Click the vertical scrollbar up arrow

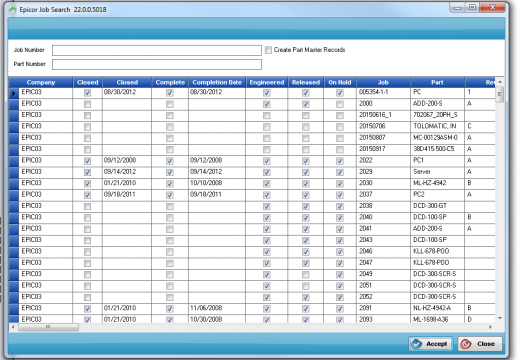click(500, 82)
